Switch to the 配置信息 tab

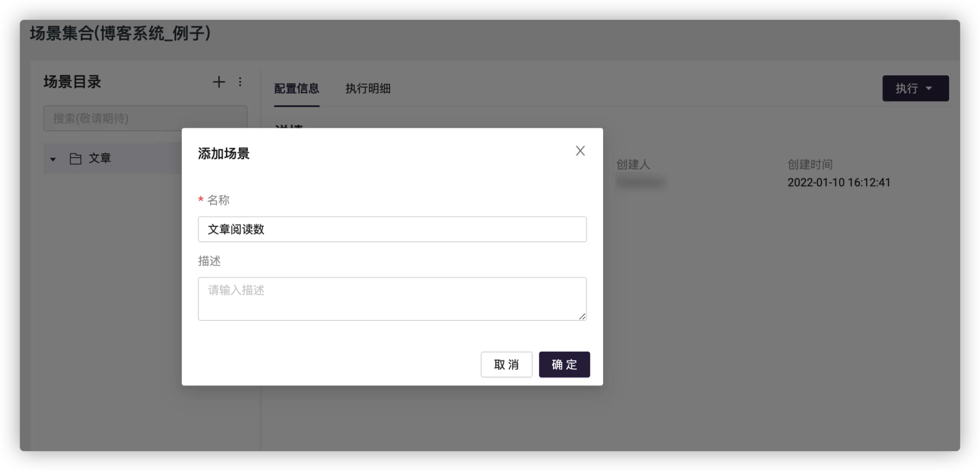coord(296,88)
